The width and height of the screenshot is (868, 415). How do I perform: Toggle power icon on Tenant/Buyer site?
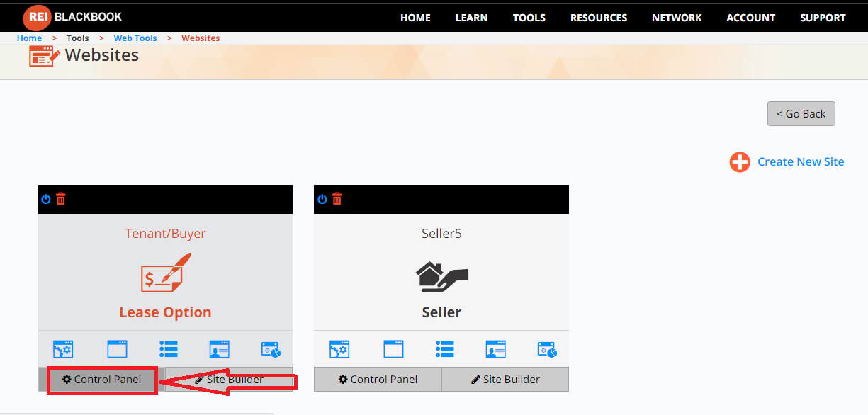pyautogui.click(x=46, y=199)
